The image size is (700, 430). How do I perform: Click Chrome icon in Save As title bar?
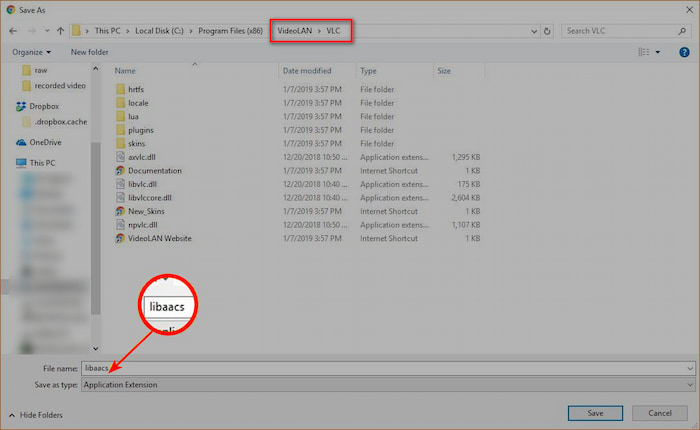11,9
